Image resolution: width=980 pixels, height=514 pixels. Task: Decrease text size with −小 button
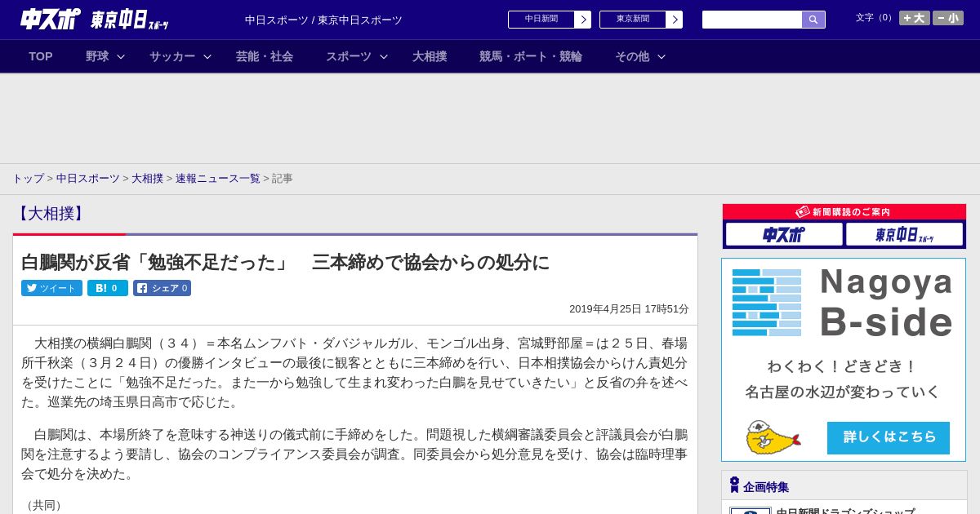[x=948, y=18]
